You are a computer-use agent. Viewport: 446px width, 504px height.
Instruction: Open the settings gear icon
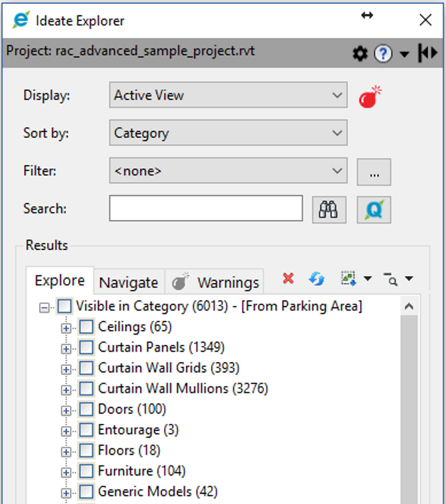(360, 53)
